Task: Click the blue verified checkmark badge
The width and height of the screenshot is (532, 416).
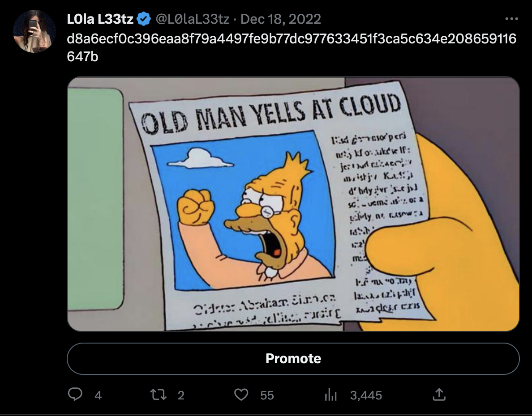Action: 144,19
